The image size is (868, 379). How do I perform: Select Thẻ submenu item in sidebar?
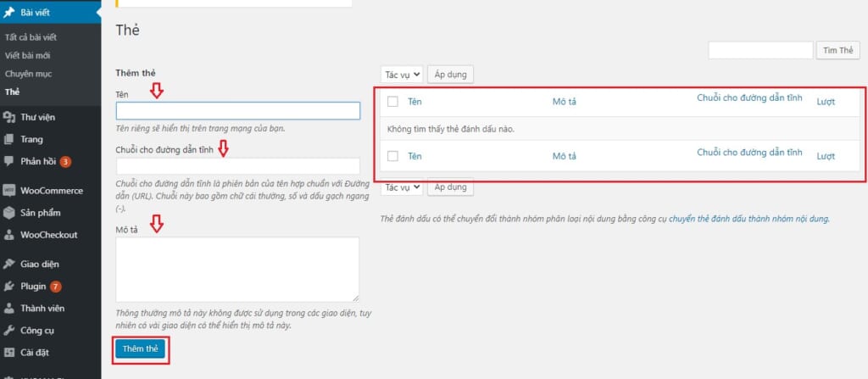coord(12,92)
